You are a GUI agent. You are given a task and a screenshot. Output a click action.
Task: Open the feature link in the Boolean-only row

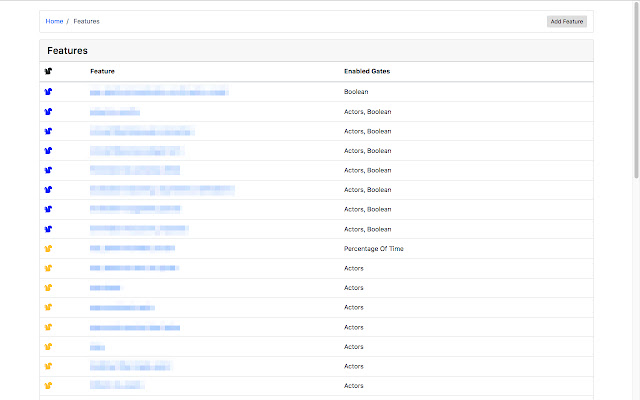pyautogui.click(x=159, y=91)
